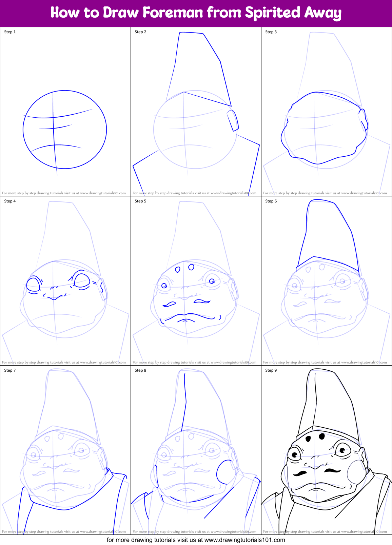Click the title 'How to Draw Foreman from Spirited Away'
This screenshot has width=392, height=545.
(196, 13)
